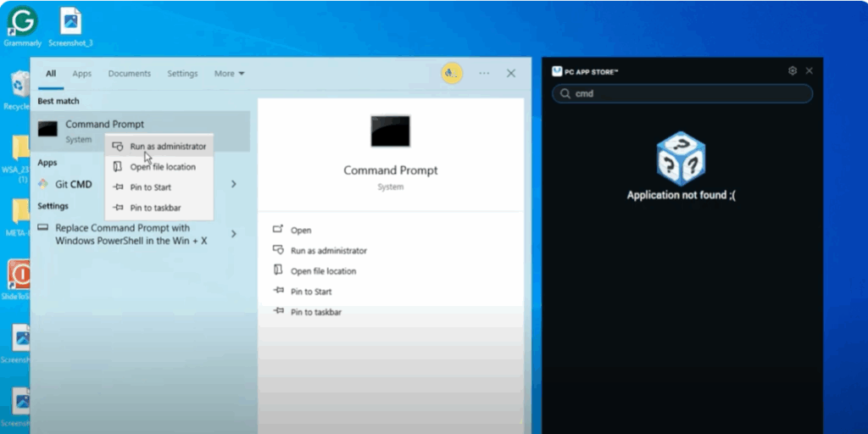The height and width of the screenshot is (434, 868).
Task: Click the question-mark cube image in PC App Store
Action: click(x=681, y=159)
